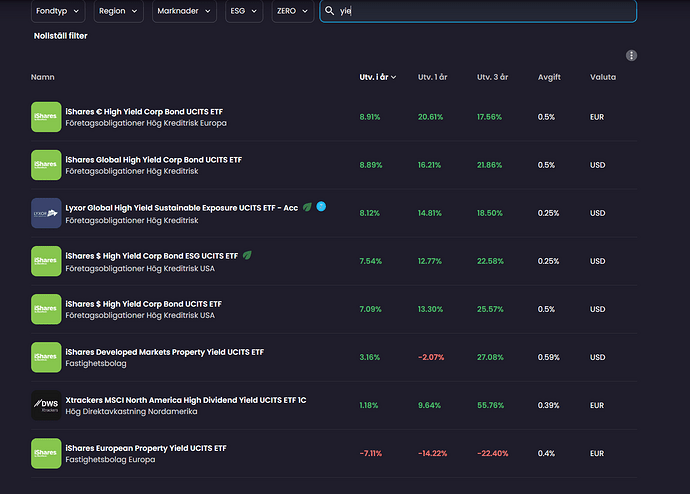Expand the Marknader filter dropdown
The height and width of the screenshot is (494, 690).
pos(184,11)
